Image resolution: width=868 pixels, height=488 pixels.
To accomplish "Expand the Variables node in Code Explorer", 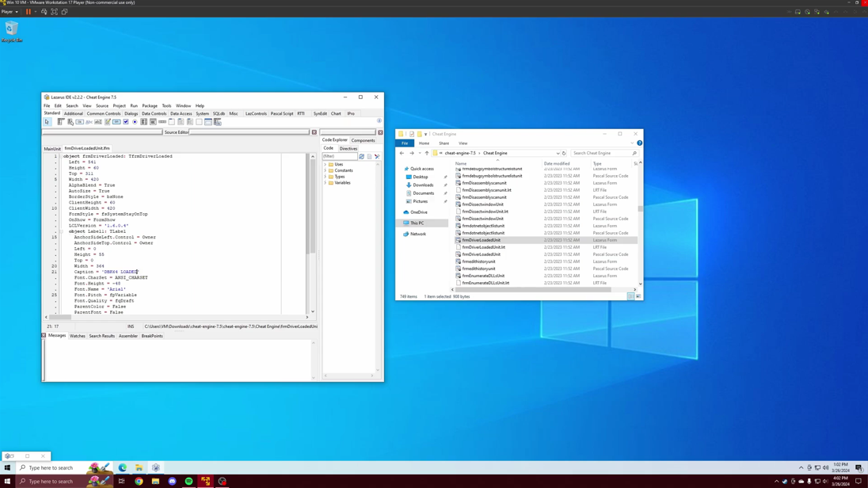I will coord(325,183).
